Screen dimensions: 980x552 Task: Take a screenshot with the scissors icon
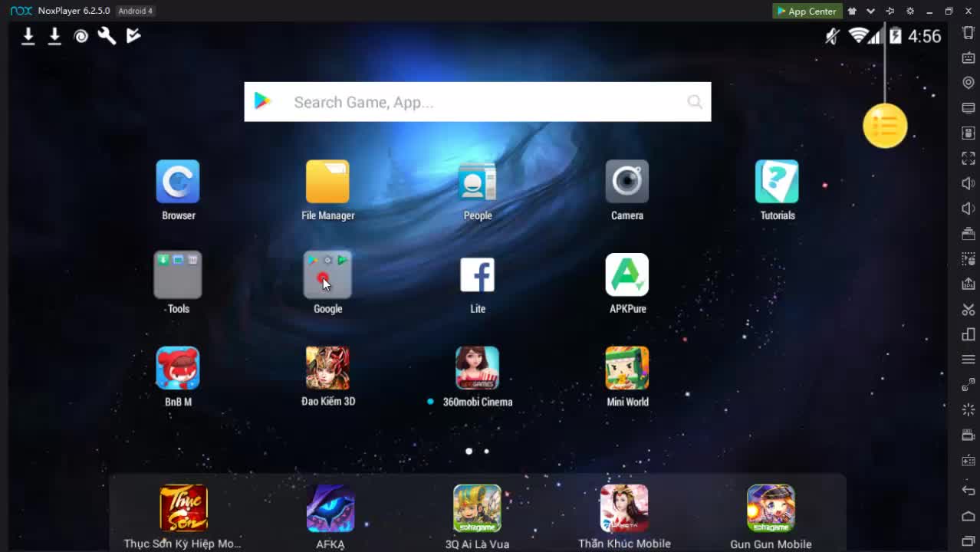968,309
